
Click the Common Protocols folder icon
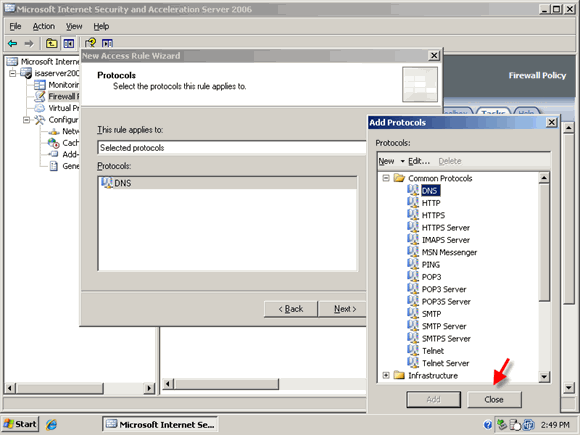399,178
